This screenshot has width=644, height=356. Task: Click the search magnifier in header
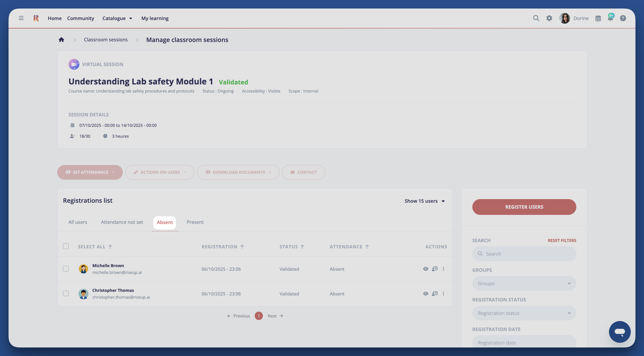pos(536,18)
